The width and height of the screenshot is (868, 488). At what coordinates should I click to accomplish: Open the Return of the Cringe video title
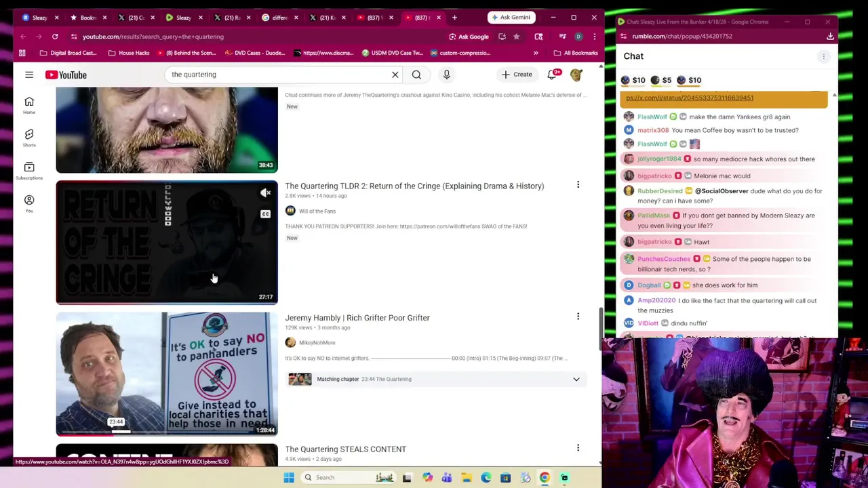pyautogui.click(x=414, y=186)
